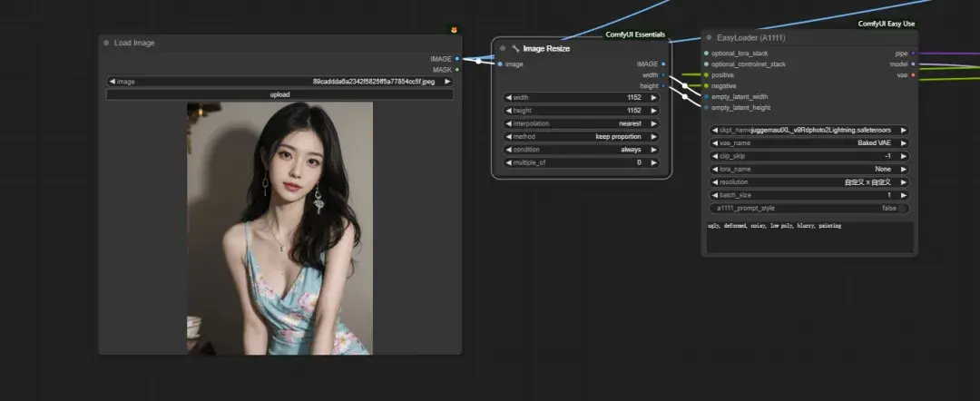This screenshot has width=980, height=401.
Task: Click the multiple_of value field
Action: (x=582, y=162)
